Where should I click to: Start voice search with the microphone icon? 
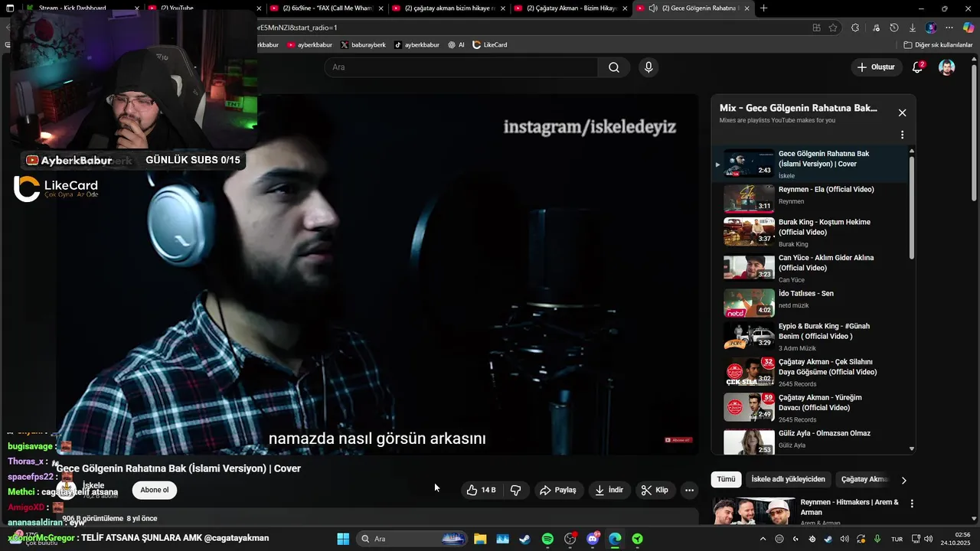[x=648, y=67]
